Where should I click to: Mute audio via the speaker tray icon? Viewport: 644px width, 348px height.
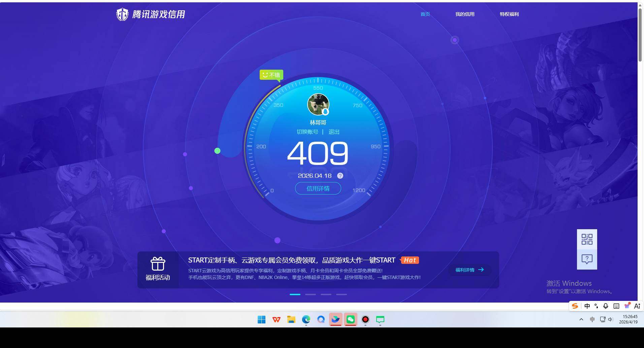[x=611, y=319]
